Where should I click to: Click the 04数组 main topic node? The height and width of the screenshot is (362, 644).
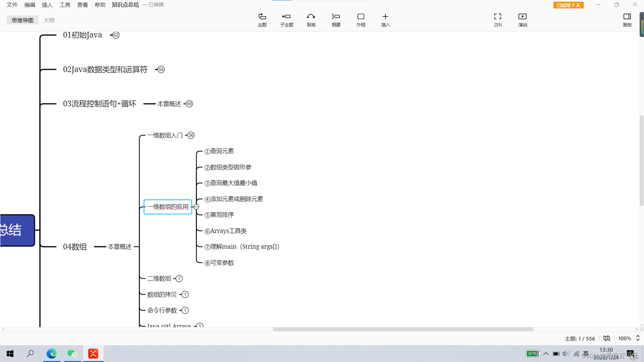tap(74, 247)
